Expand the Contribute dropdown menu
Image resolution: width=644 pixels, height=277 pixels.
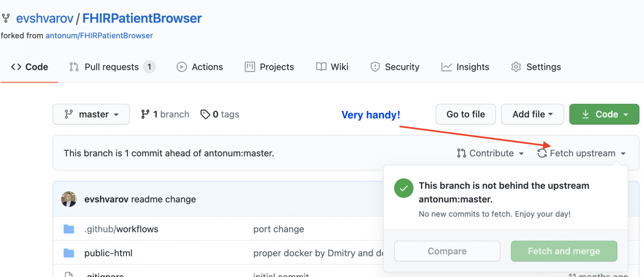coord(491,154)
